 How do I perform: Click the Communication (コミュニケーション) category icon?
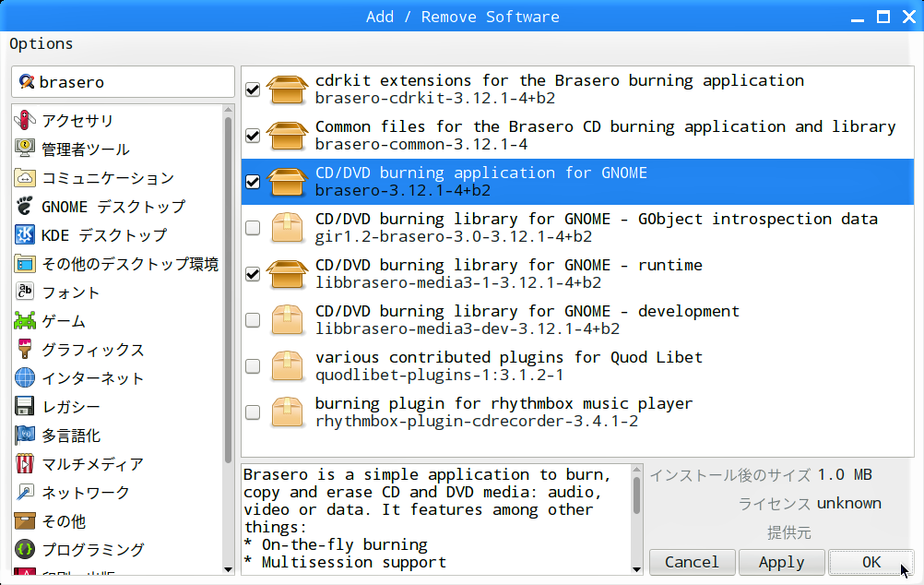click(25, 177)
